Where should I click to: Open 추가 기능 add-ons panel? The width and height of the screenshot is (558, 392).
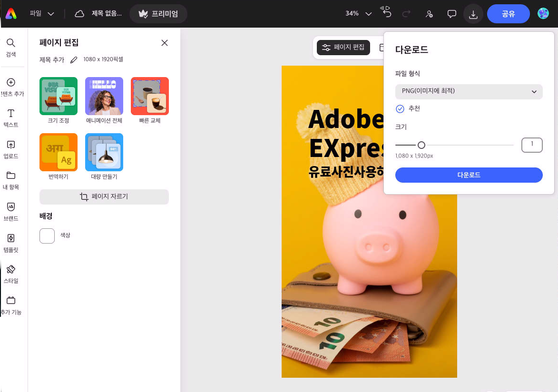(x=11, y=305)
